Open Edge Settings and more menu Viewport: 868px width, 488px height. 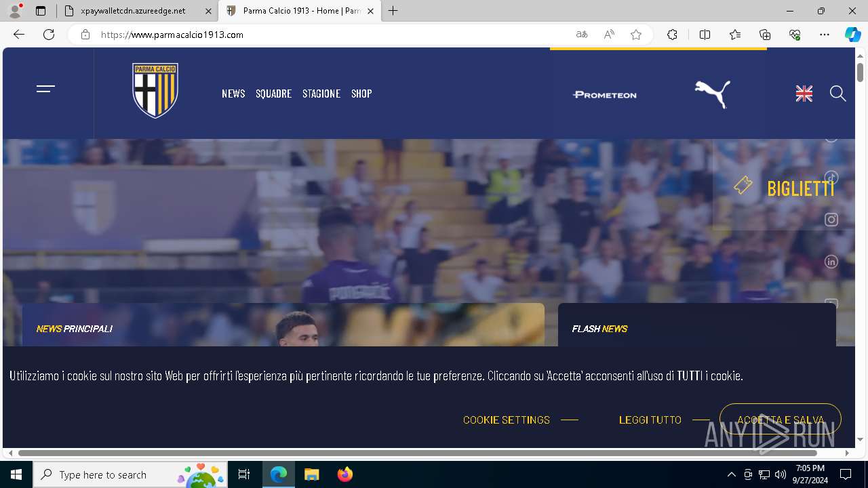pos(825,35)
